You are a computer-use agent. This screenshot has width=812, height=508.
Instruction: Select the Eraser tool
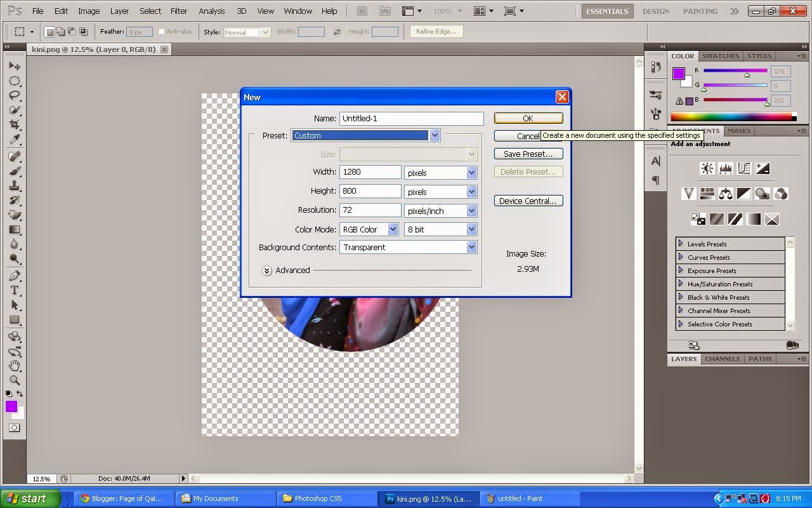15,215
